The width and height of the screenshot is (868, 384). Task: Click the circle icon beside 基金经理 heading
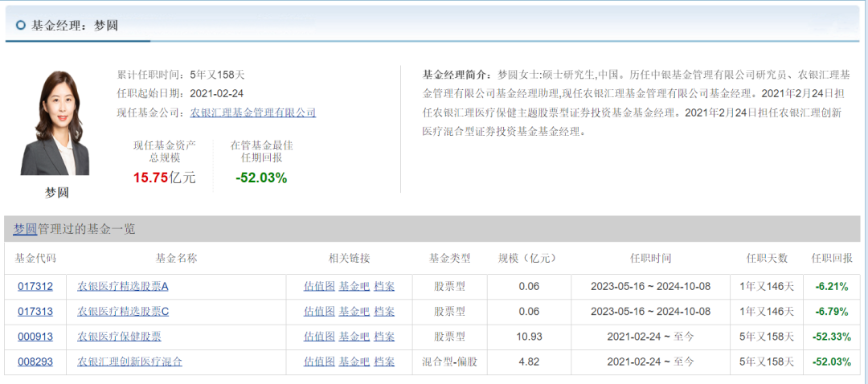point(21,26)
